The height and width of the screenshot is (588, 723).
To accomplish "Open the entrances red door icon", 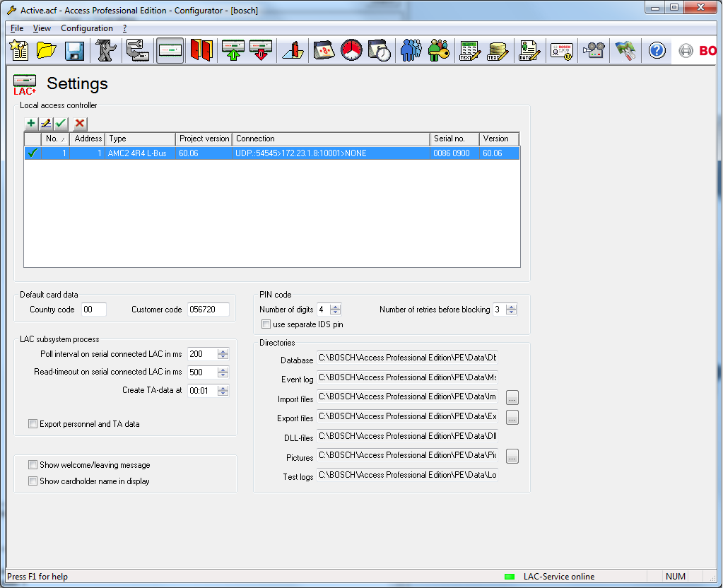I will click(x=201, y=50).
